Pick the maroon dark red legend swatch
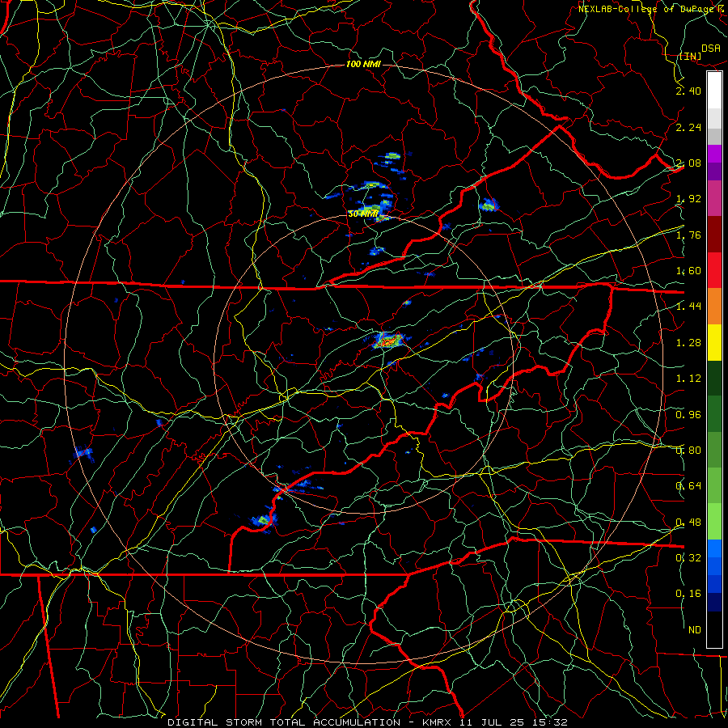The height and width of the screenshot is (728, 728). point(714,235)
